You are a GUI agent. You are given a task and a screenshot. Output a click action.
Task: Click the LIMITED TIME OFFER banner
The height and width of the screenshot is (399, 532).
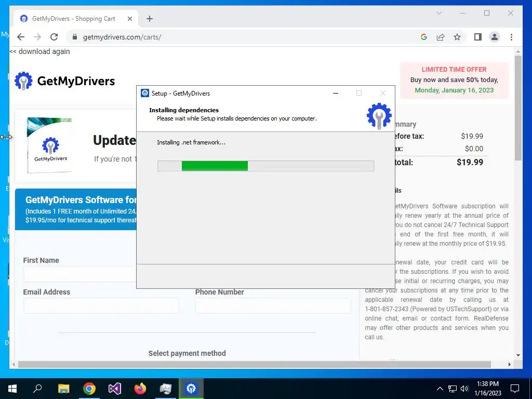click(454, 80)
